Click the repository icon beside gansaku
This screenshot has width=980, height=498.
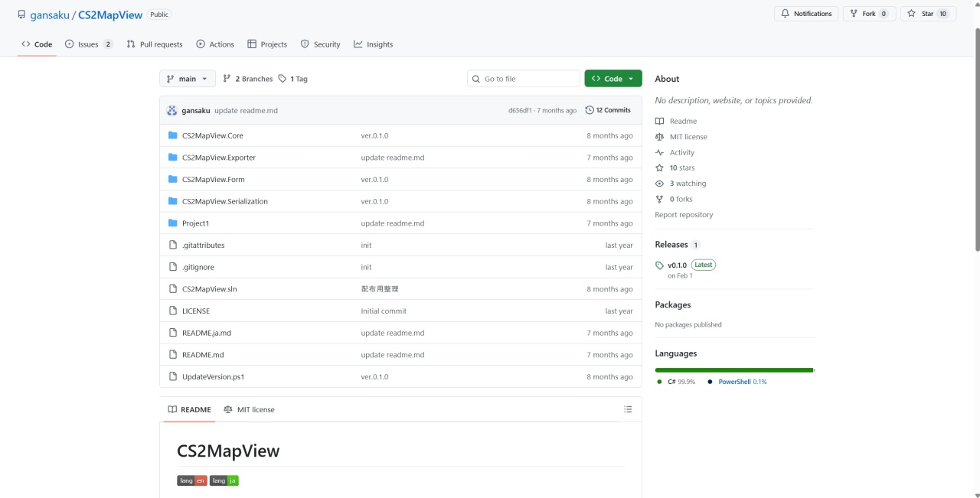click(21, 15)
